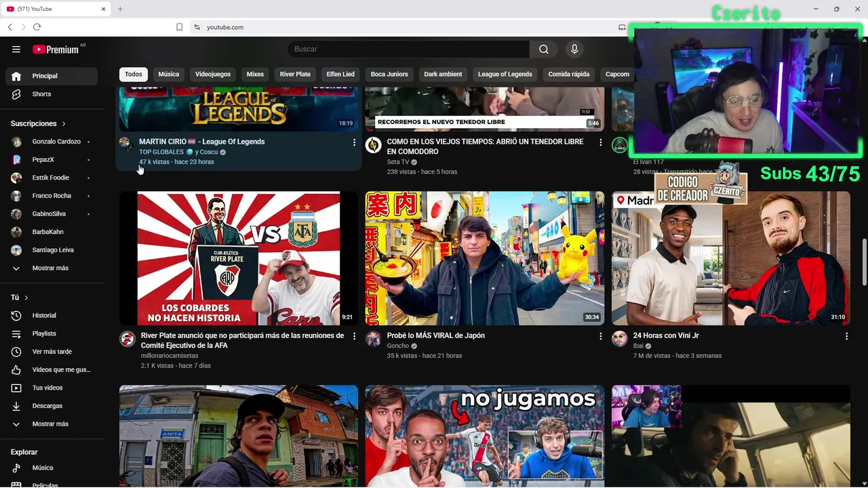868x488 pixels.
Task: Bookmark the page with the bookmark icon
Action: click(x=179, y=27)
